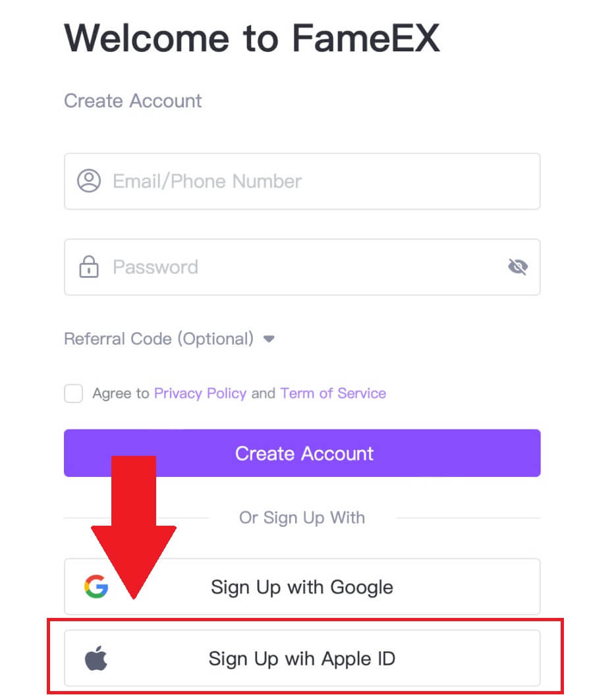
Task: Expand the Referral Code (Optional) section
Action: (269, 339)
